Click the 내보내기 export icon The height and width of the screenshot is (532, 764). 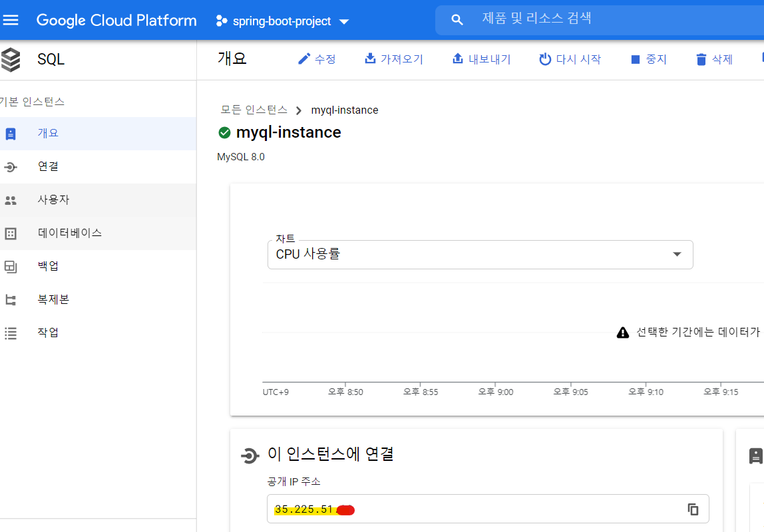pos(457,59)
